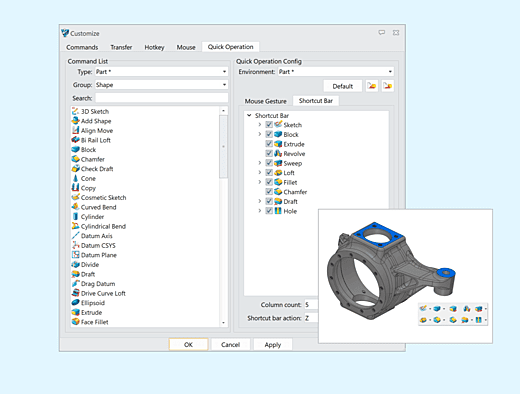Click the Shortcut bar action field

coord(311,318)
